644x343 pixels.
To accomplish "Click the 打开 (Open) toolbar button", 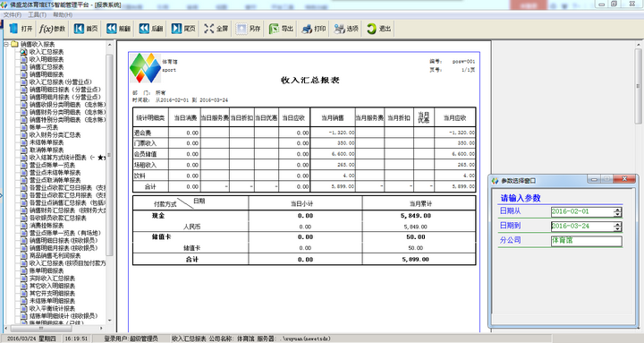I will pos(21,29).
